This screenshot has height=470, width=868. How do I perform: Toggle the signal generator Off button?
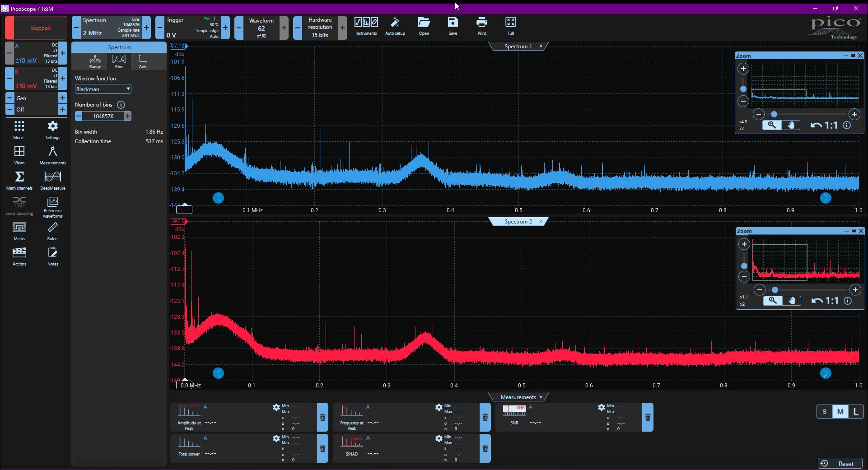point(36,110)
